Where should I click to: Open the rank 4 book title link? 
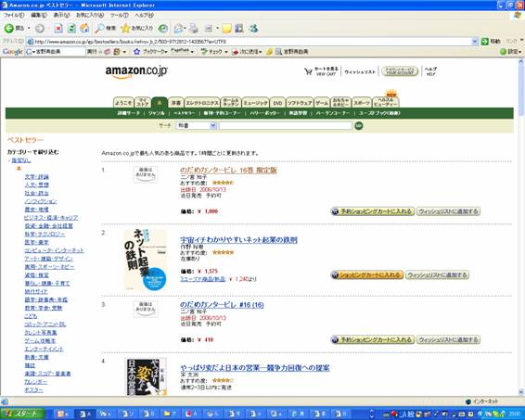(x=255, y=368)
